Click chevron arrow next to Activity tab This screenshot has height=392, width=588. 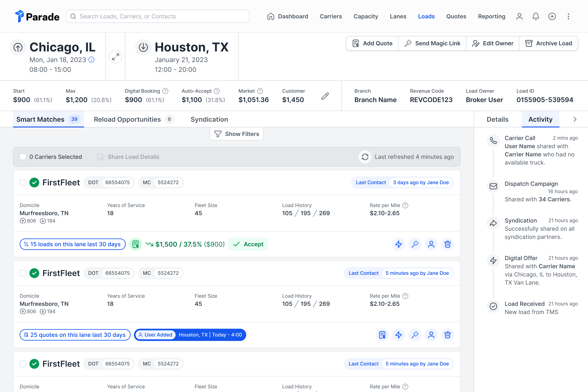[x=575, y=119]
